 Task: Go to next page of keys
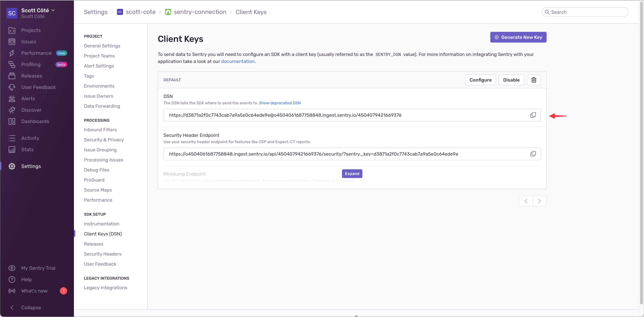tap(540, 201)
